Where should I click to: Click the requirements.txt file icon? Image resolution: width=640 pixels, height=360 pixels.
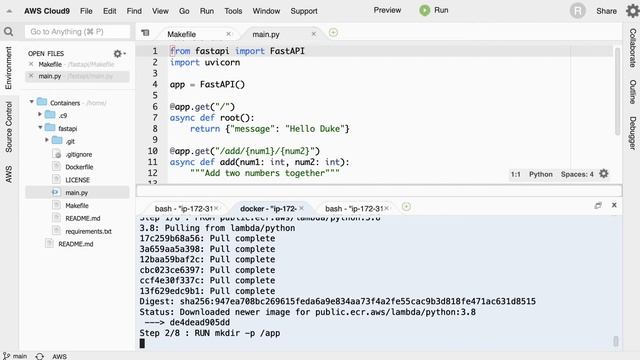[x=56, y=231]
